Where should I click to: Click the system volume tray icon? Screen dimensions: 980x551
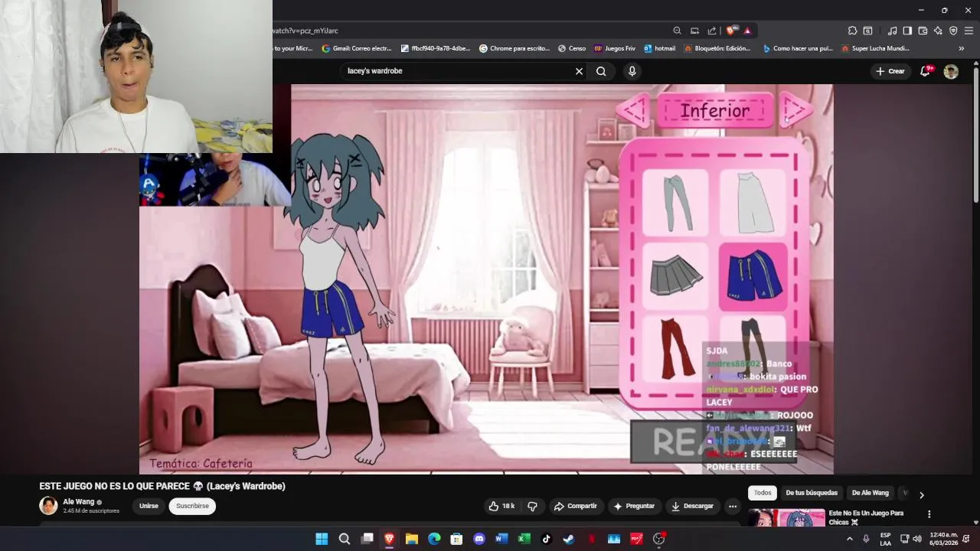[916, 539]
